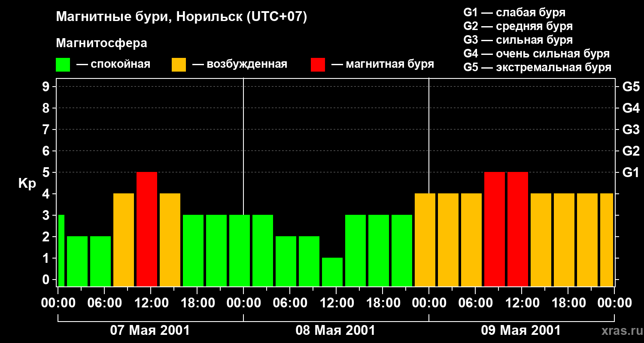Click the 07 Мая 2001 date label
This screenshot has width=644, height=343.
[150, 331]
